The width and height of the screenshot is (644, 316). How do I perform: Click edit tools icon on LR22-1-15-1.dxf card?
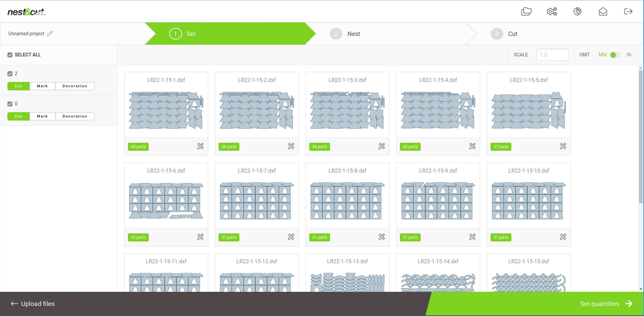(x=200, y=146)
